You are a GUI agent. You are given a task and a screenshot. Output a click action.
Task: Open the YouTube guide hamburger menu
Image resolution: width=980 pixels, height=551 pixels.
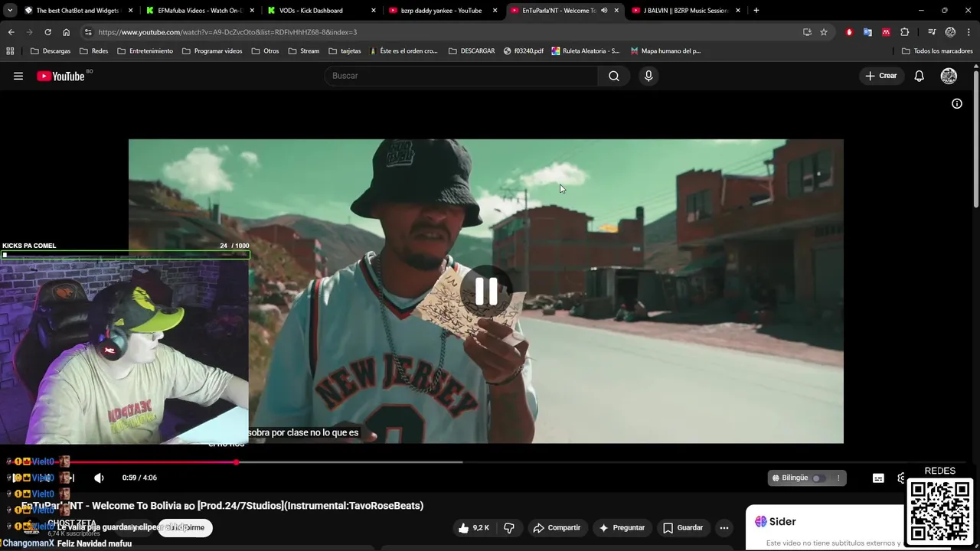coord(18,76)
